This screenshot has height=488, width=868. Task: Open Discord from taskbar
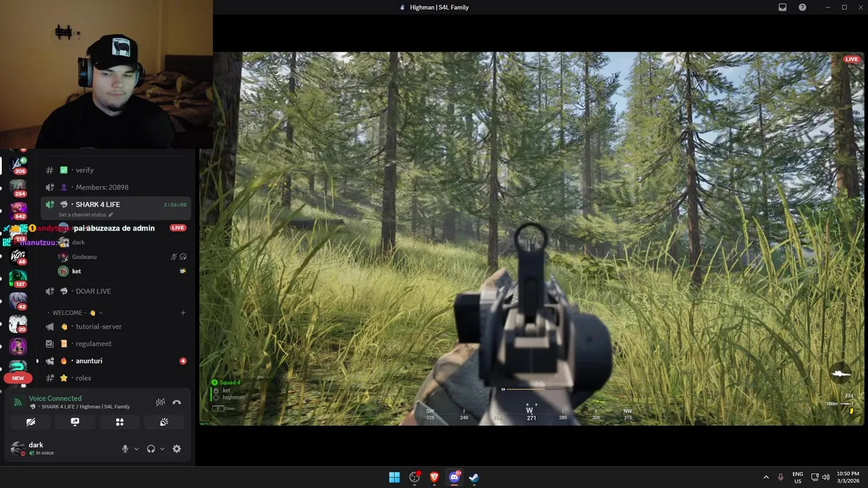pyautogui.click(x=454, y=477)
